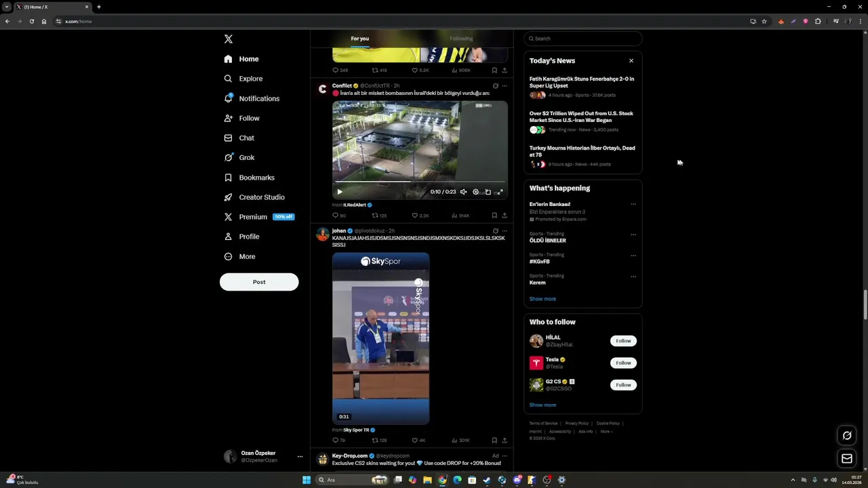Follow the HİLAL account
The image size is (868, 488).
tap(623, 341)
